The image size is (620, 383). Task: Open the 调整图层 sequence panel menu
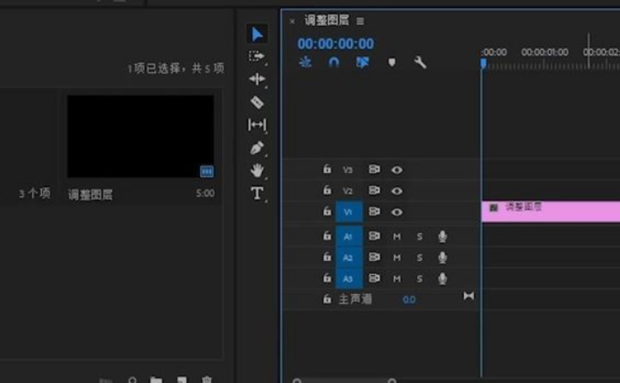360,21
